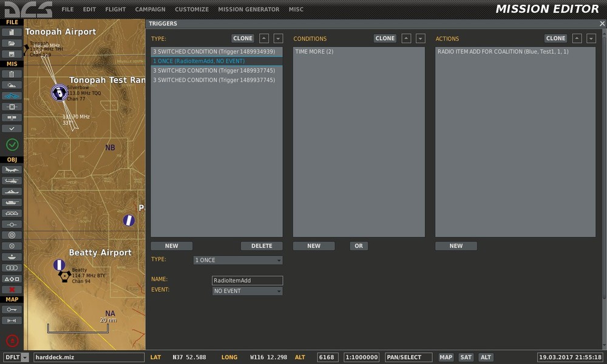Select the airplane group placement tool
Image resolution: width=607 pixels, height=364 pixels.
tap(12, 170)
